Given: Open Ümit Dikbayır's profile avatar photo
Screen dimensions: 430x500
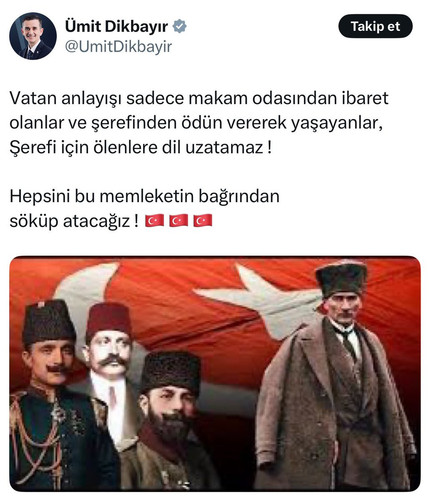Looking at the screenshot, I should click(33, 36).
